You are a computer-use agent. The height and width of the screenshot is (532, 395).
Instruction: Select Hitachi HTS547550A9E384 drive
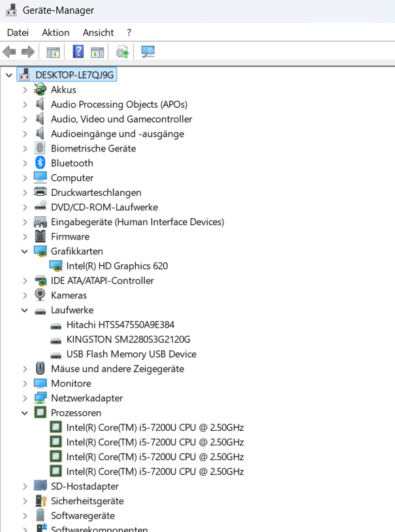120,324
